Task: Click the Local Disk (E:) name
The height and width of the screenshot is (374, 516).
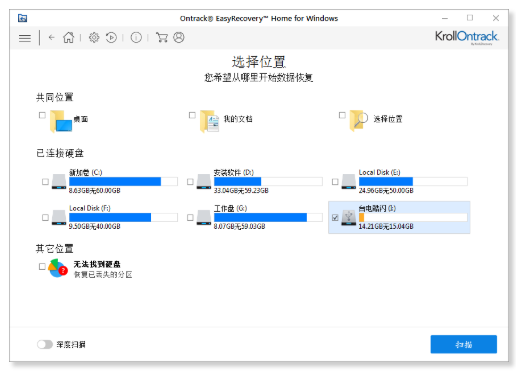Action: point(379,172)
